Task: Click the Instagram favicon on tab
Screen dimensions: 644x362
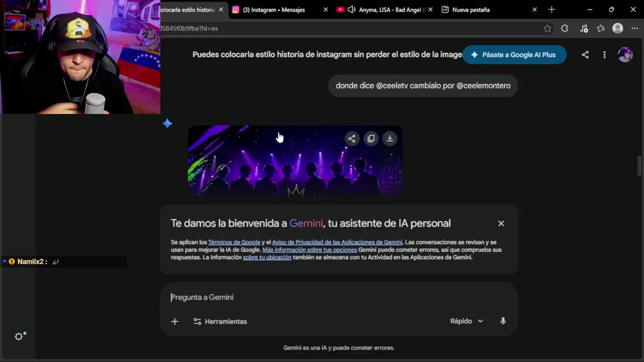Action: (235, 10)
